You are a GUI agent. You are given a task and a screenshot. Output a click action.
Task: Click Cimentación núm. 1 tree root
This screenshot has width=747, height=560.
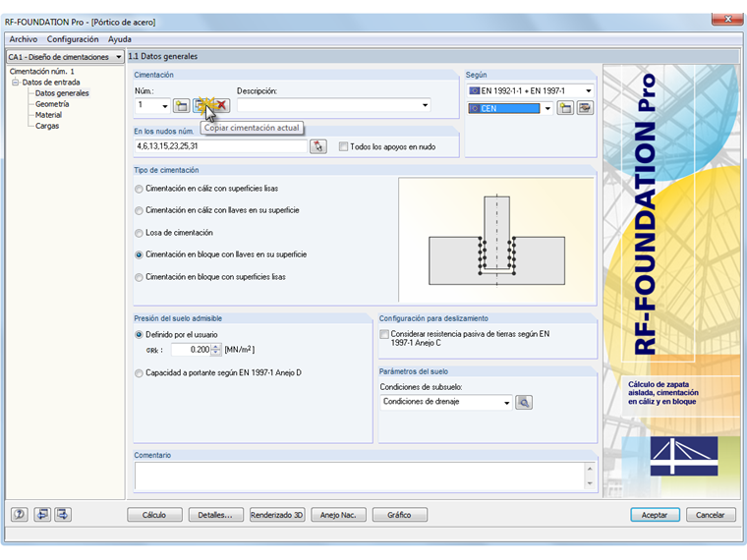tap(42, 72)
